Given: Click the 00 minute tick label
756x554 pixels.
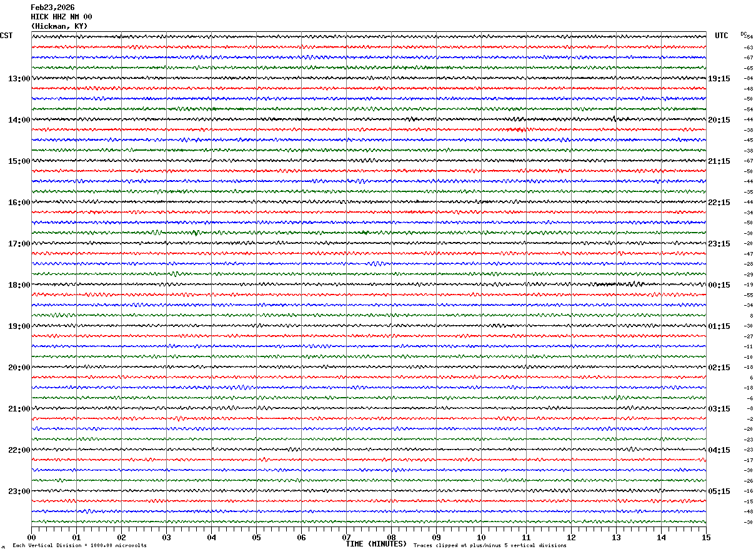Looking at the screenshot, I should (31, 537).
